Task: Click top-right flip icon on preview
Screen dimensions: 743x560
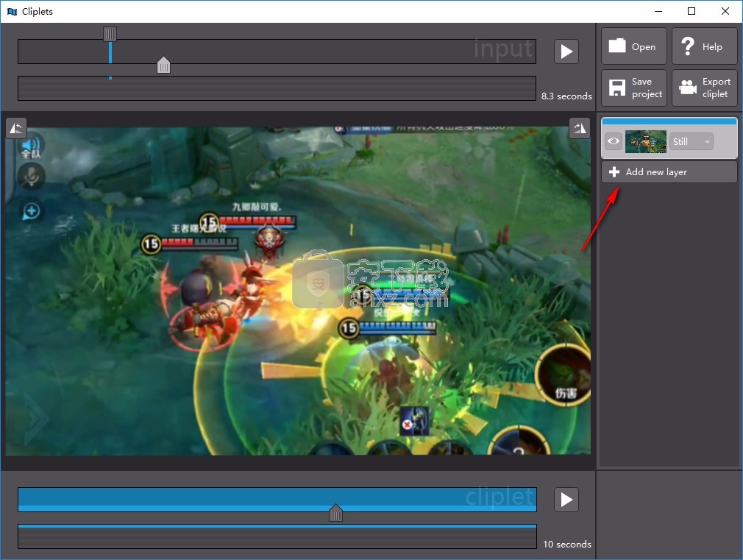Action: pos(580,128)
